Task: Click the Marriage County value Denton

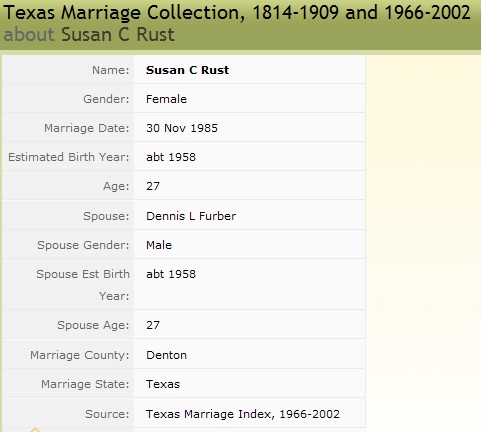Action: [x=166, y=355]
